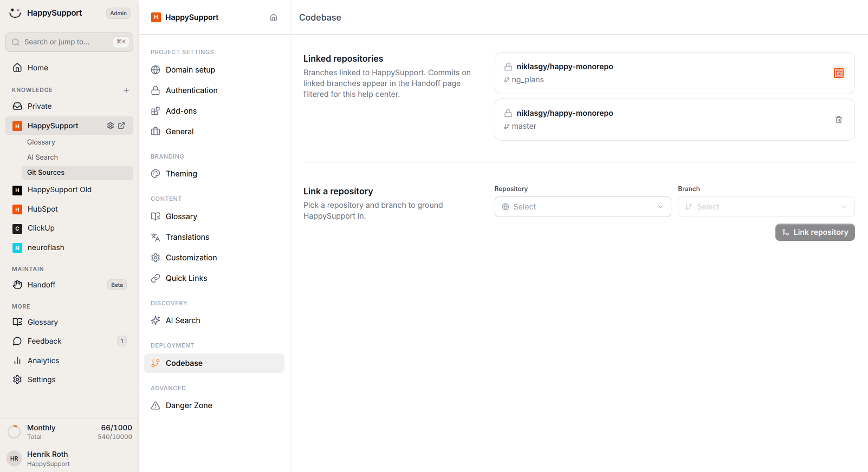Open the Danger Zone page
The height and width of the screenshot is (472, 868).
[214, 405]
